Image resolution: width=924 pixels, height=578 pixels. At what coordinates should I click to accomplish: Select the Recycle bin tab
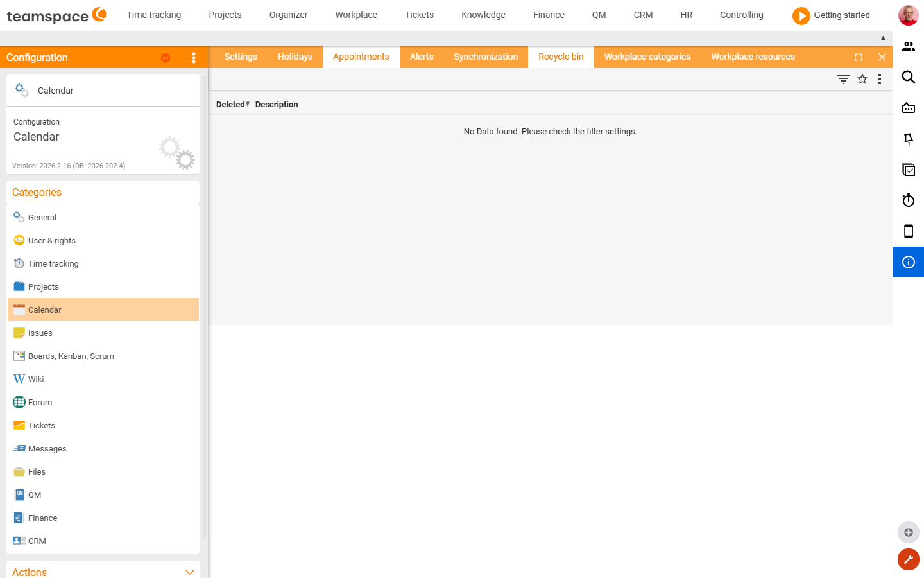coord(561,57)
